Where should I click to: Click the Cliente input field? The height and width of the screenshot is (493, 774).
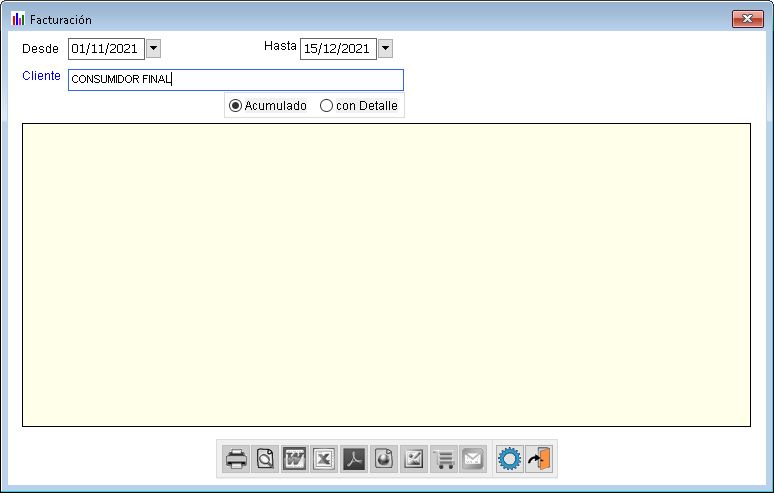(x=235, y=80)
